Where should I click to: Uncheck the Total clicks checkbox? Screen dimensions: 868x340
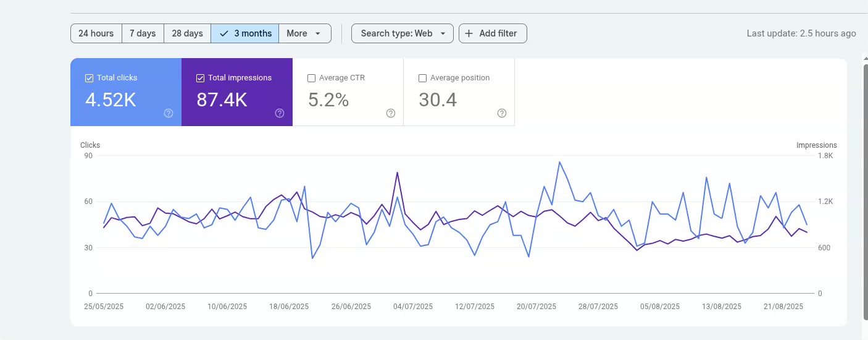point(89,78)
